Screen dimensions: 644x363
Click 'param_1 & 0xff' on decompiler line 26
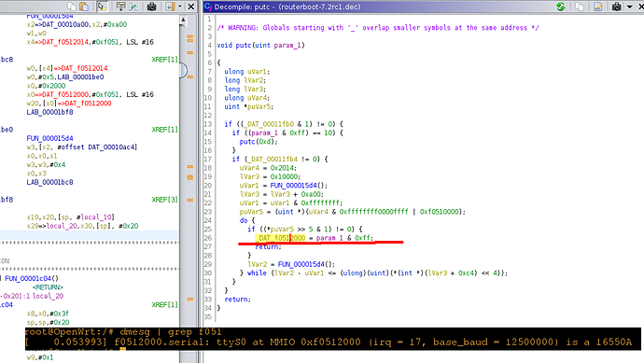[343, 238]
